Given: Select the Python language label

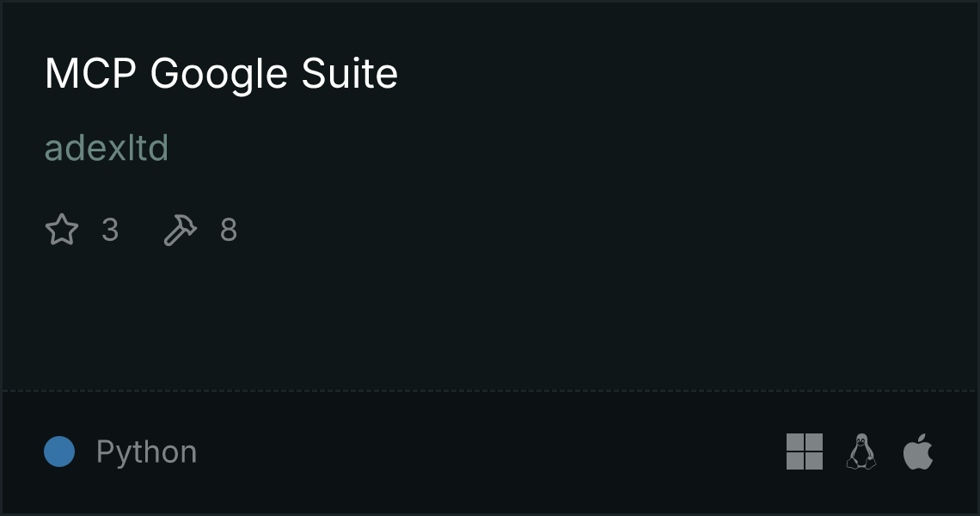Looking at the screenshot, I should click(147, 451).
